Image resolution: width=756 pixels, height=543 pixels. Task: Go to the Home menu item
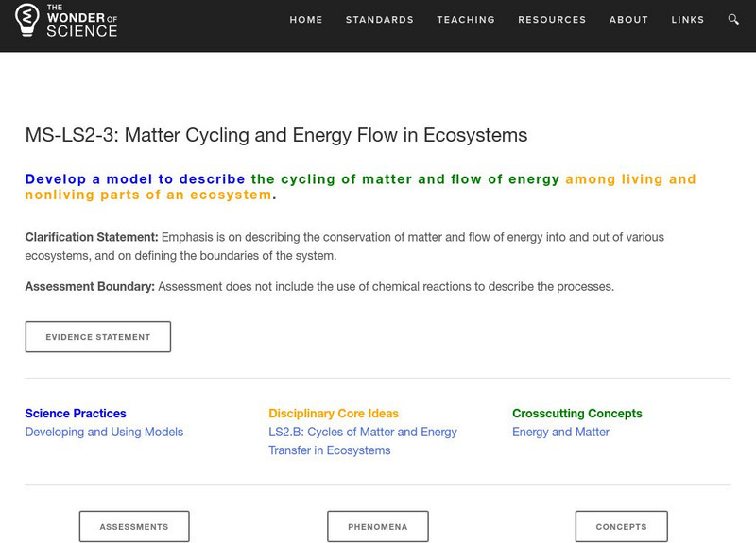[x=306, y=20]
